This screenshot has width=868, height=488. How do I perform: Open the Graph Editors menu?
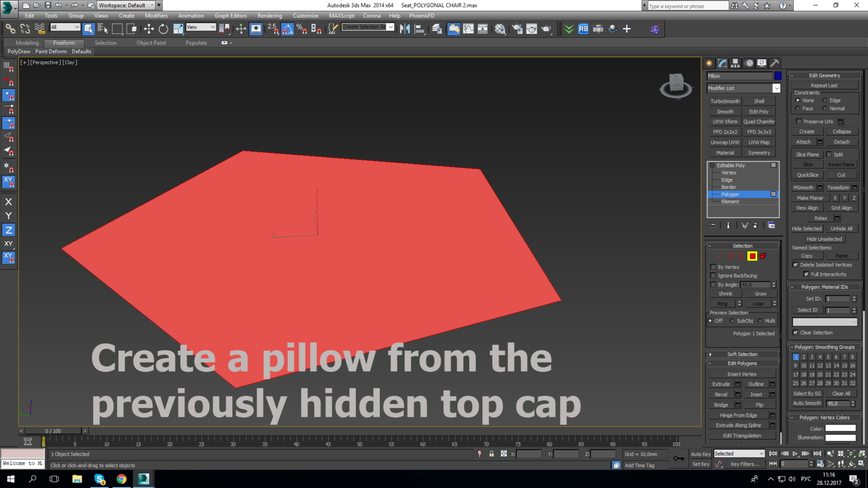[230, 16]
